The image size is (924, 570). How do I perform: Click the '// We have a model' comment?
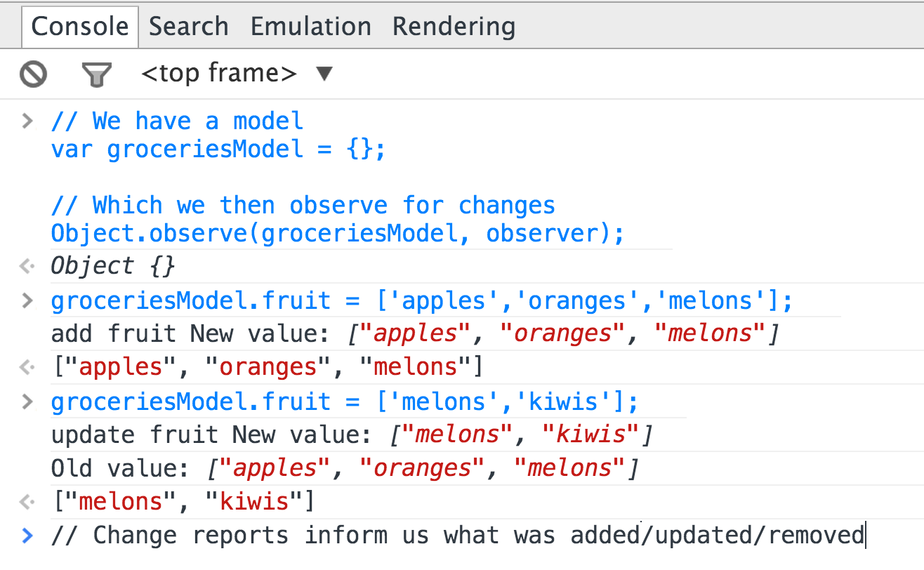point(177,121)
